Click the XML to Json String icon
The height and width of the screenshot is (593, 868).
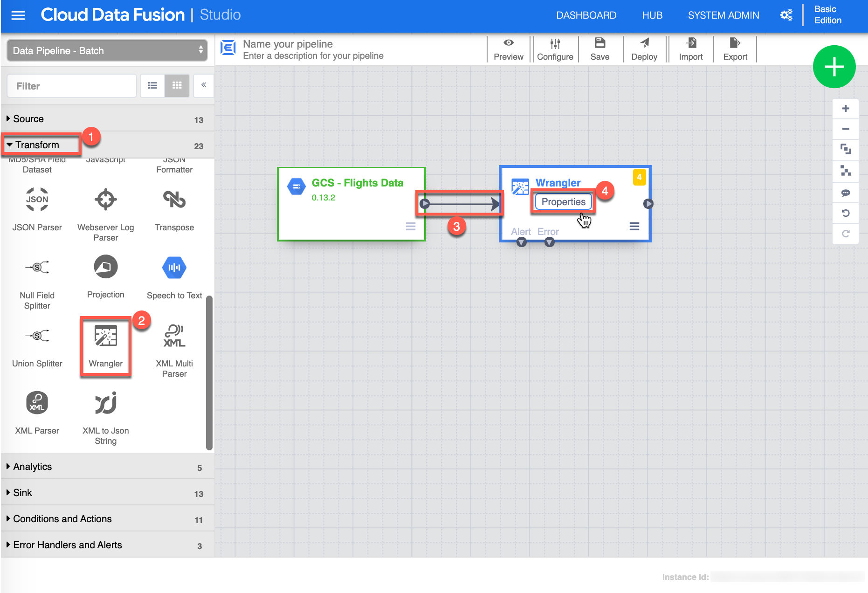click(x=106, y=403)
